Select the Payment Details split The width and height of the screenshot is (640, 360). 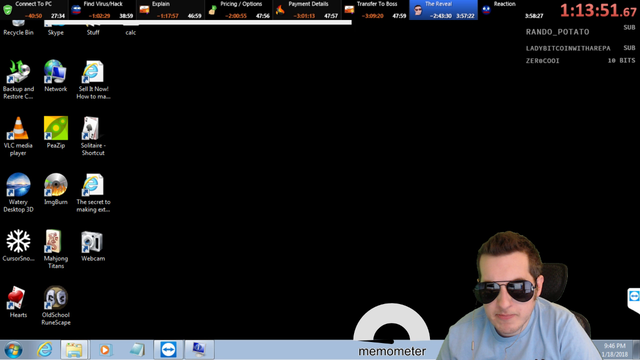tap(307, 10)
